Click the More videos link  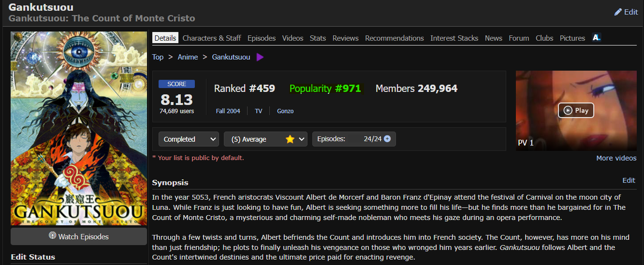click(x=616, y=158)
